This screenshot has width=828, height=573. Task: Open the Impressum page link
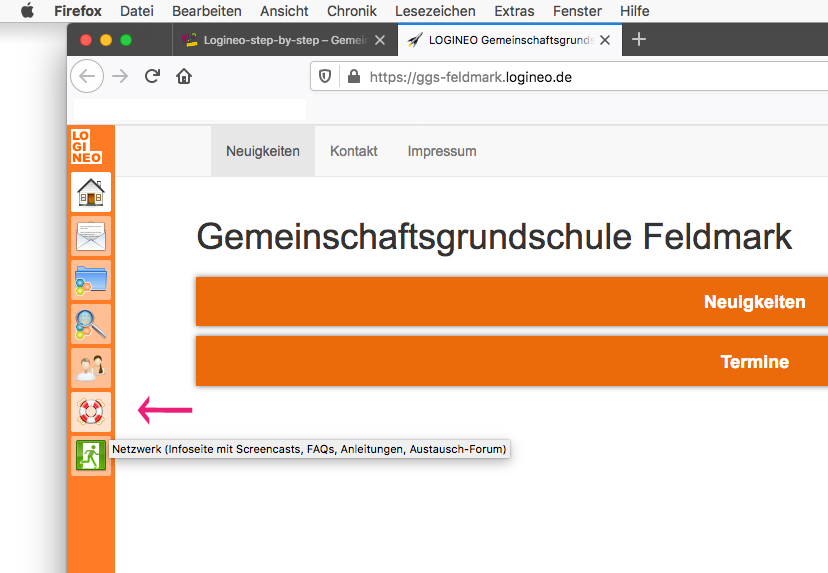pos(442,151)
